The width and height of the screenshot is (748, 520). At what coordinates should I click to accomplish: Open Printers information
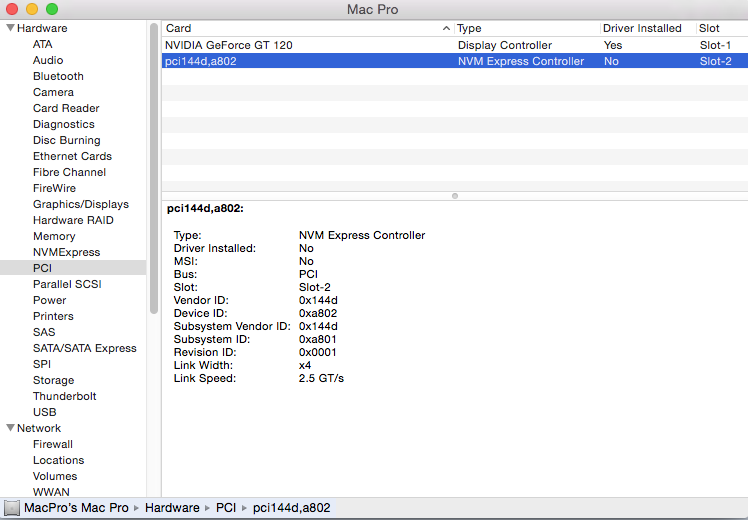point(53,316)
